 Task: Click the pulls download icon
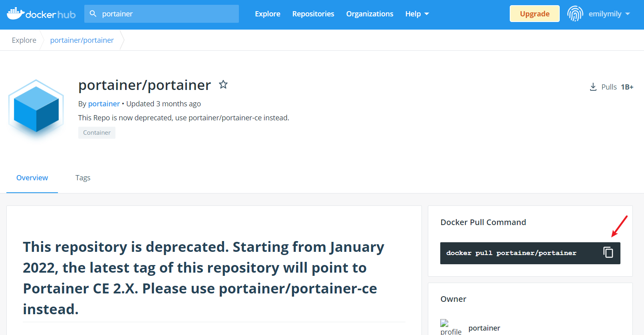[593, 87]
